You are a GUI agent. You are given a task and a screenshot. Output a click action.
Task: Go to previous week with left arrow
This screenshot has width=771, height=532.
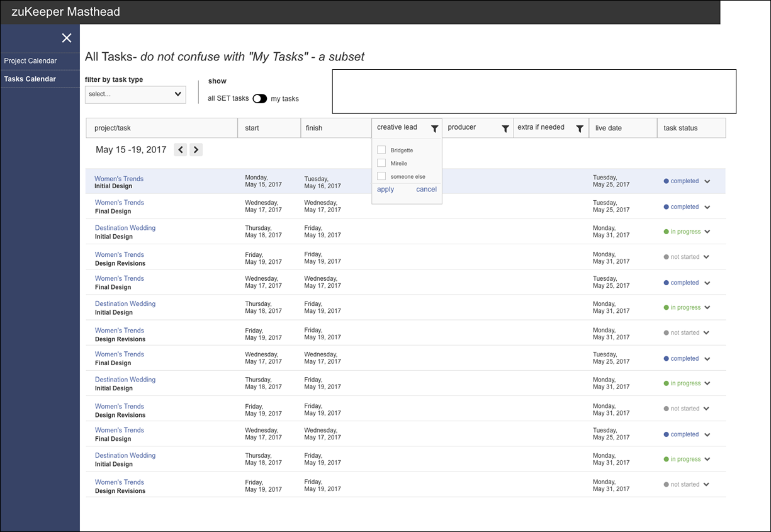click(x=181, y=150)
